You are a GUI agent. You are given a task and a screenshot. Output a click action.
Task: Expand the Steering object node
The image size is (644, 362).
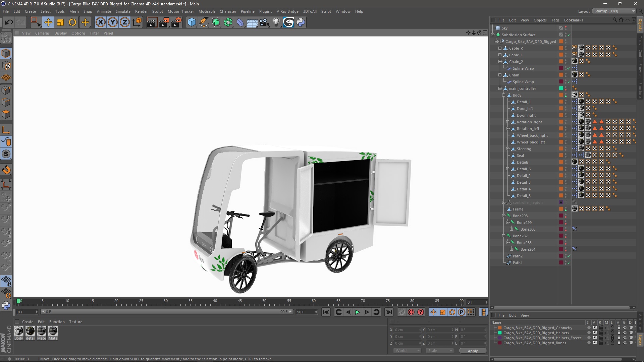coord(508,149)
